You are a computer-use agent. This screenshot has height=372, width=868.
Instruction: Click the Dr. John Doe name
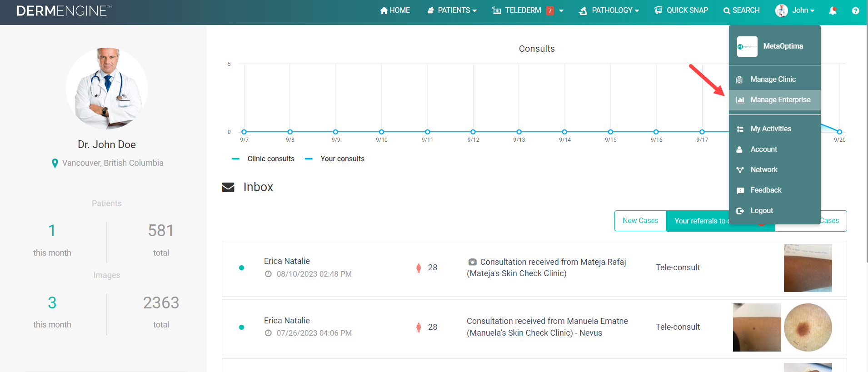[107, 144]
